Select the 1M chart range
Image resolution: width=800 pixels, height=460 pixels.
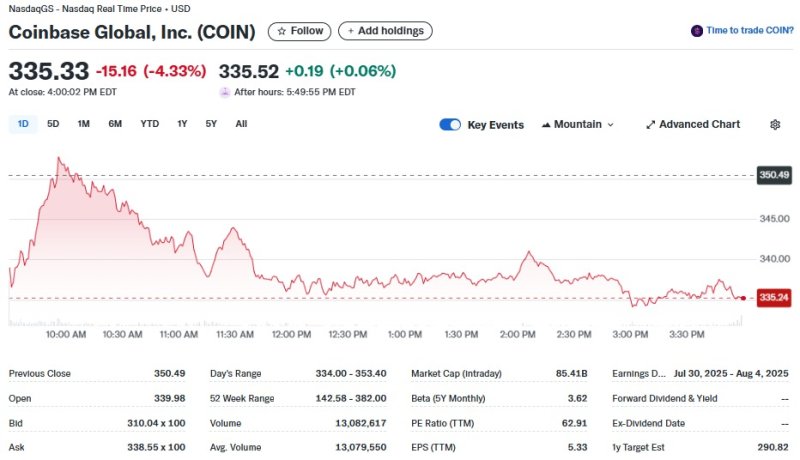83,124
